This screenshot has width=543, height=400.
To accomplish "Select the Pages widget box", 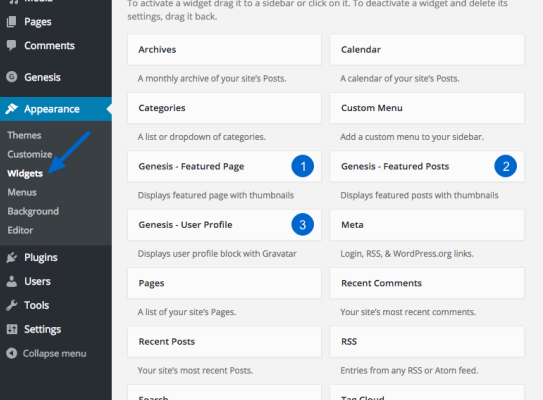I will tap(224, 283).
